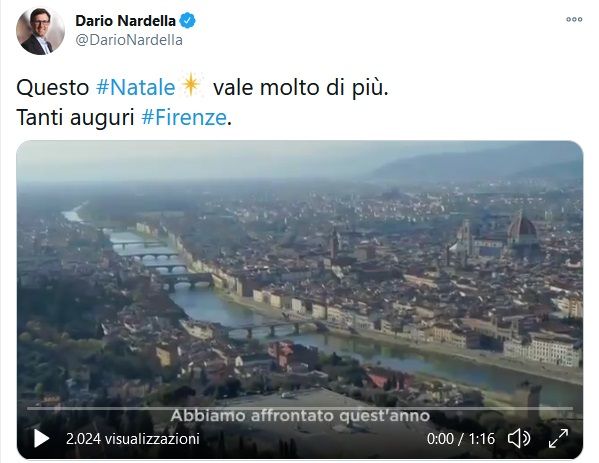Click the subtitle 'Abbiamo affrontato quest'anno'

[x=300, y=416]
